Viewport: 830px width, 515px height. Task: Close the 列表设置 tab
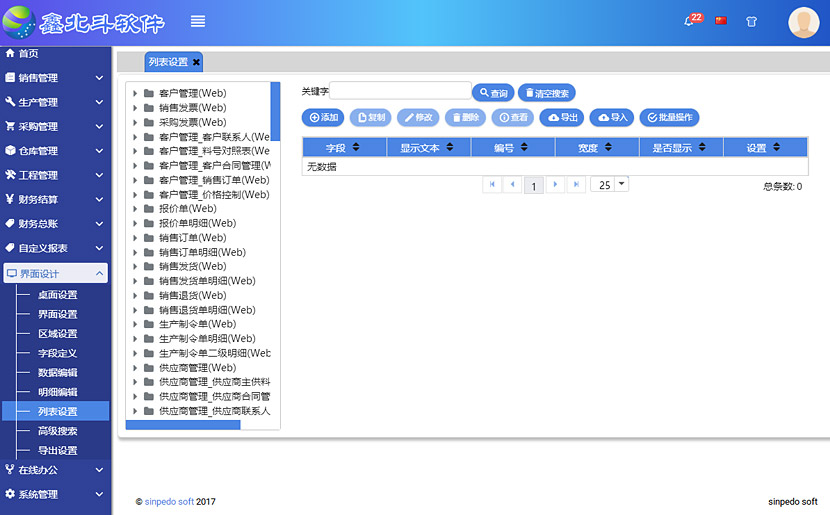coord(197,62)
